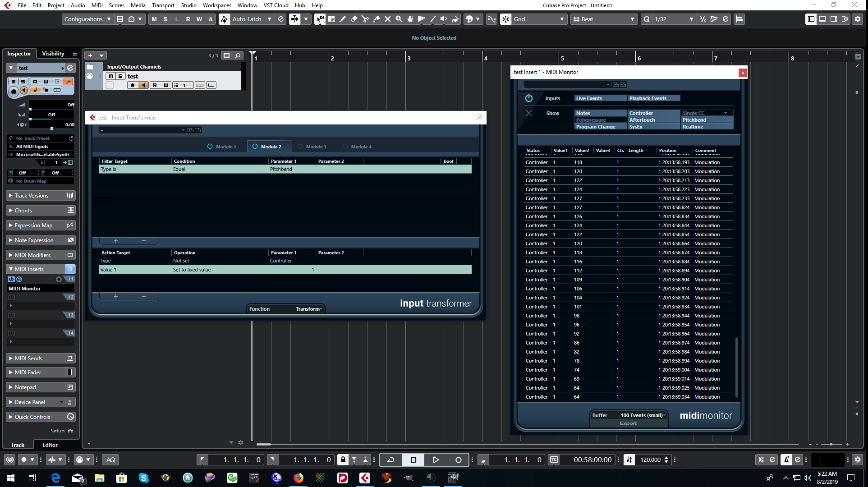Click the Setup gear in top toolbar
The image size is (868, 487).
point(858,19)
